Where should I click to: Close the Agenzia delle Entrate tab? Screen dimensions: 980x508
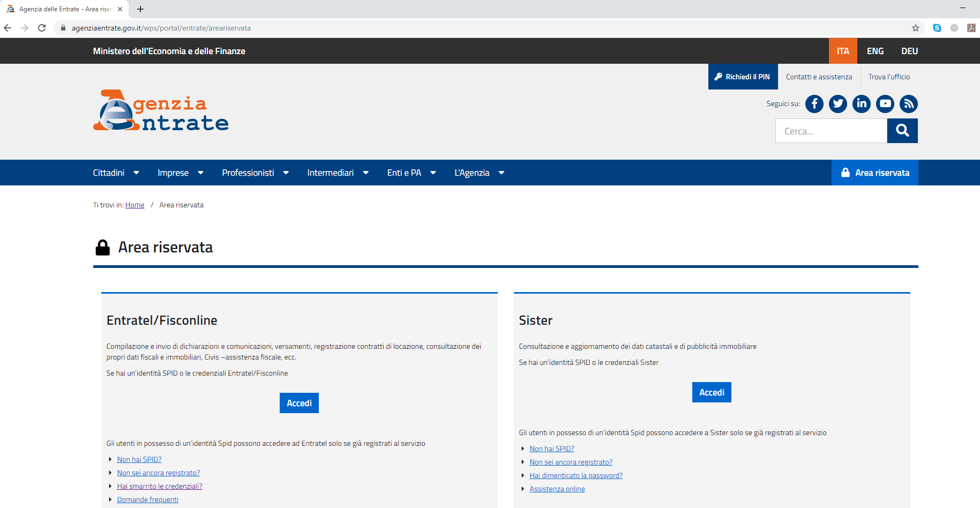[x=120, y=9]
